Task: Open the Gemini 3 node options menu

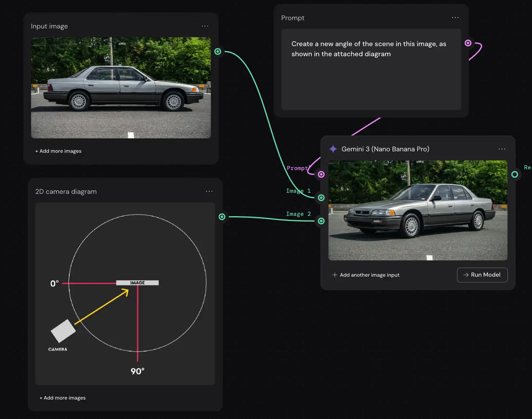Action: [502, 149]
